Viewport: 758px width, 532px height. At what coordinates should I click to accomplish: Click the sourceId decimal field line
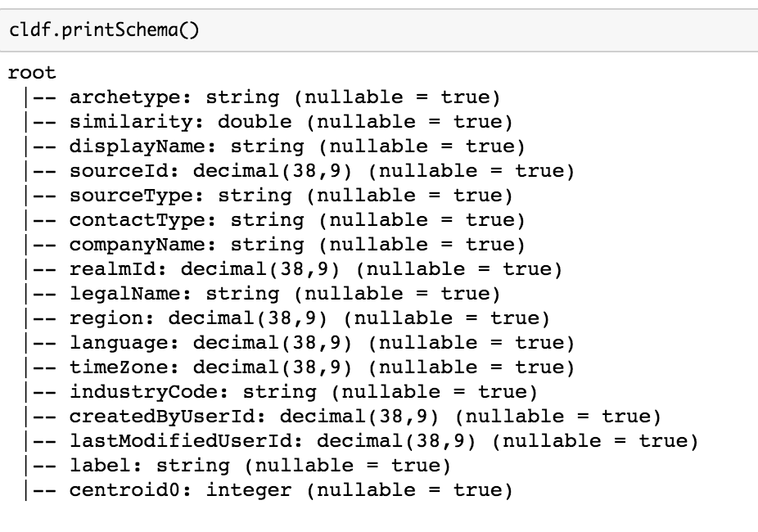[321, 171]
